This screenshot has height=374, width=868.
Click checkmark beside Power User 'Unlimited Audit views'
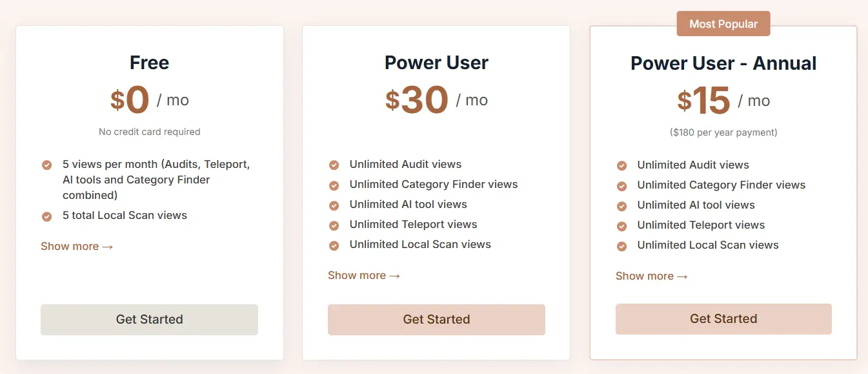point(334,165)
